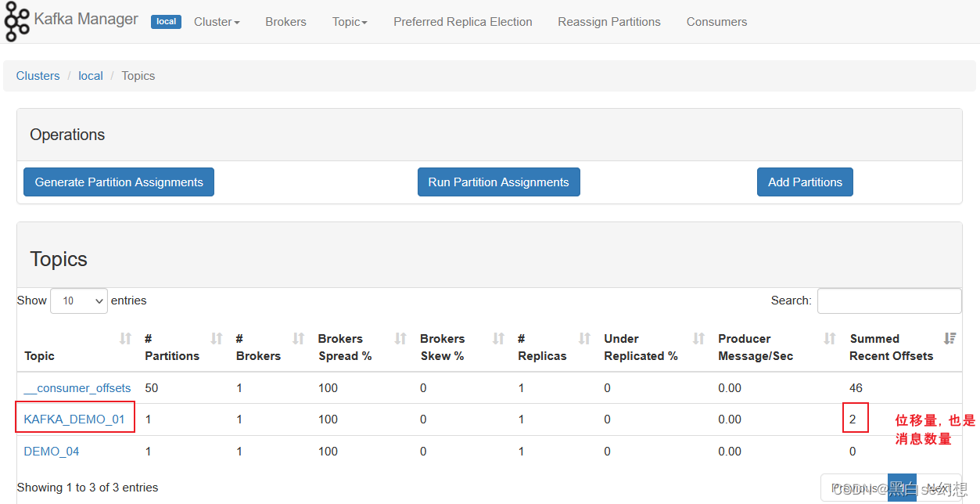Open the Show entries count dropdown

coord(79,301)
